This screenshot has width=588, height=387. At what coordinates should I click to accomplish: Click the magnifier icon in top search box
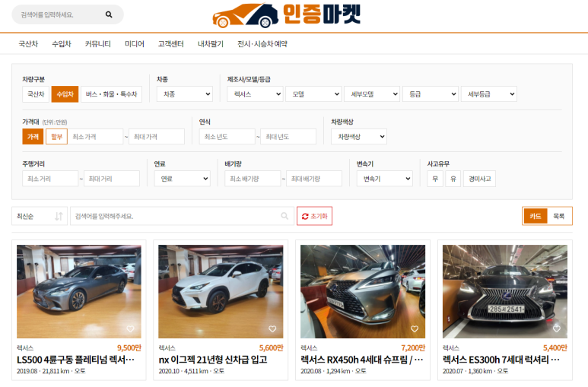click(109, 14)
